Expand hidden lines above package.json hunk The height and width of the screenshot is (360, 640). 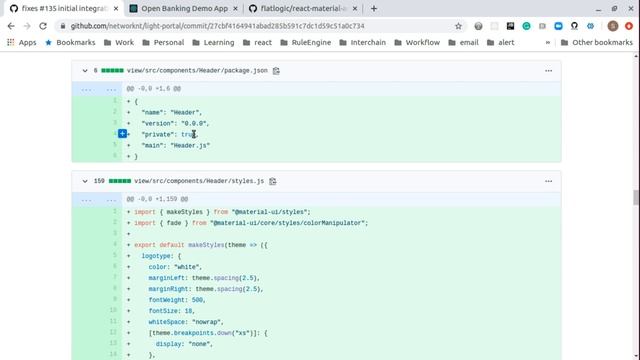click(97, 89)
